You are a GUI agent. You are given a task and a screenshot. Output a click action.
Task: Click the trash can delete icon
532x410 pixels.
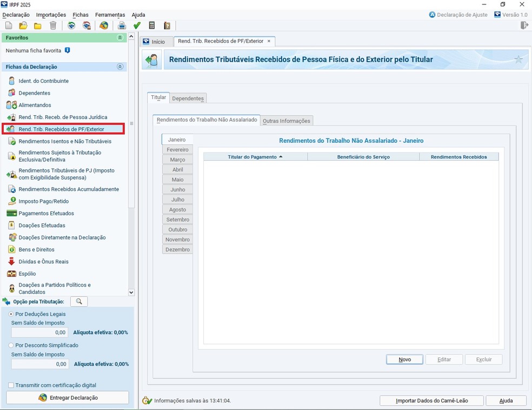53,25
